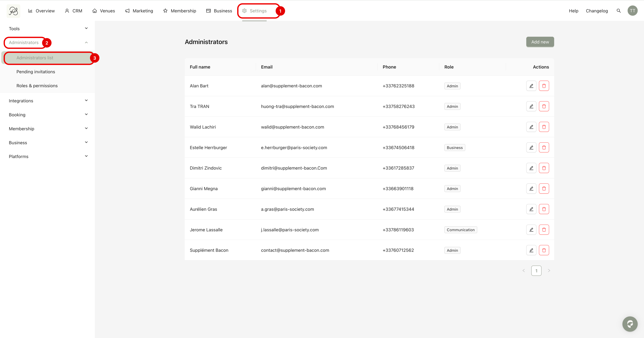This screenshot has width=644, height=338.
Task: Open the Marketing top navigation tab
Action: point(139,11)
